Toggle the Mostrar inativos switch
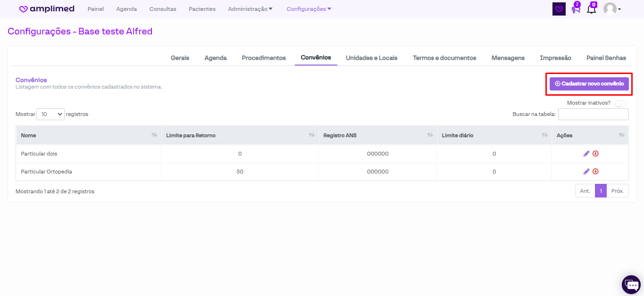644x296 pixels. pos(620,103)
